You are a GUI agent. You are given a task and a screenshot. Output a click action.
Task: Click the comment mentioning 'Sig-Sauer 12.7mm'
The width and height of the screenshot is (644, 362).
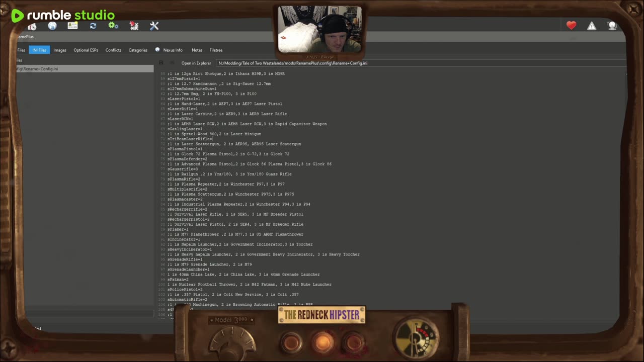point(219,84)
